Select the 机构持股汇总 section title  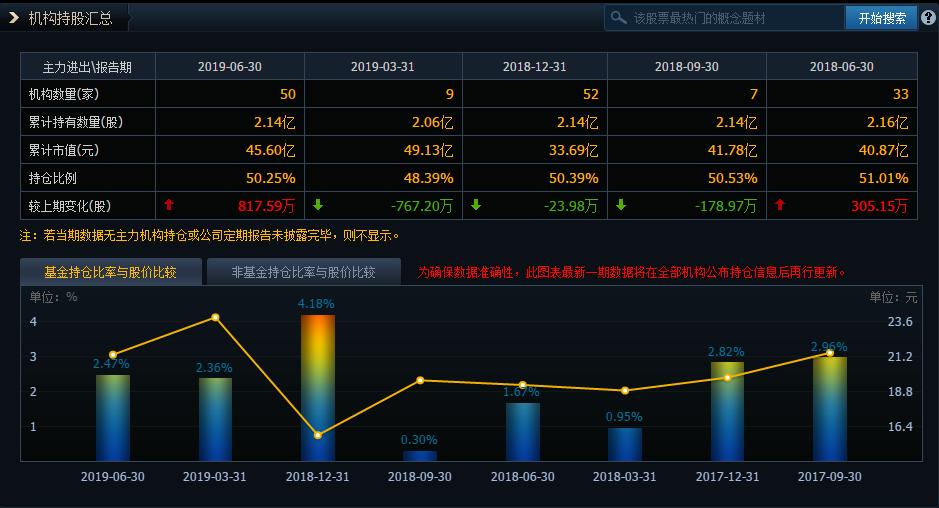pos(71,18)
